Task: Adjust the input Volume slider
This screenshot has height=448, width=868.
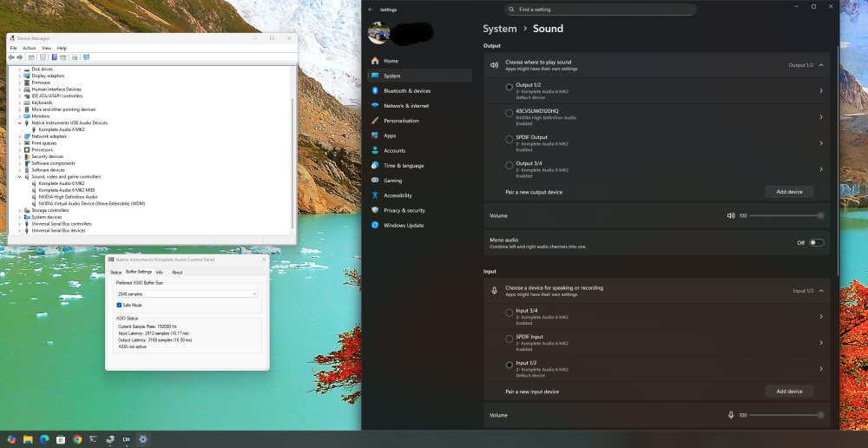Action: (x=786, y=415)
